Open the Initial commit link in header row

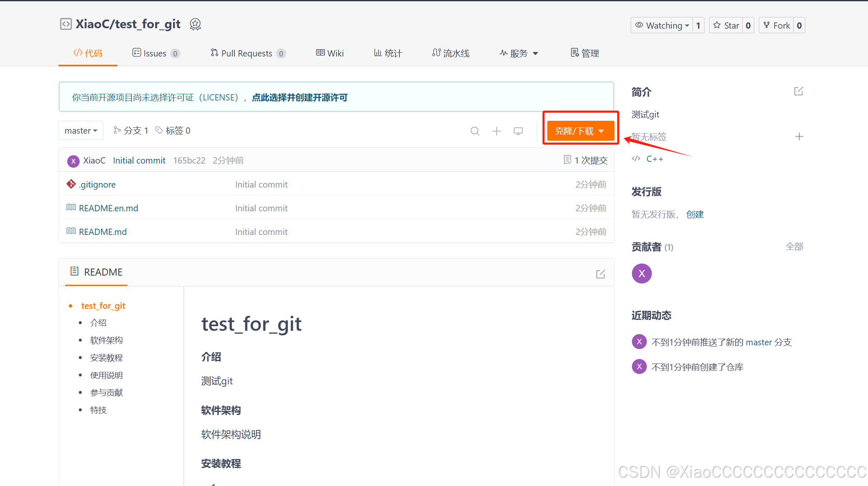pyautogui.click(x=139, y=161)
